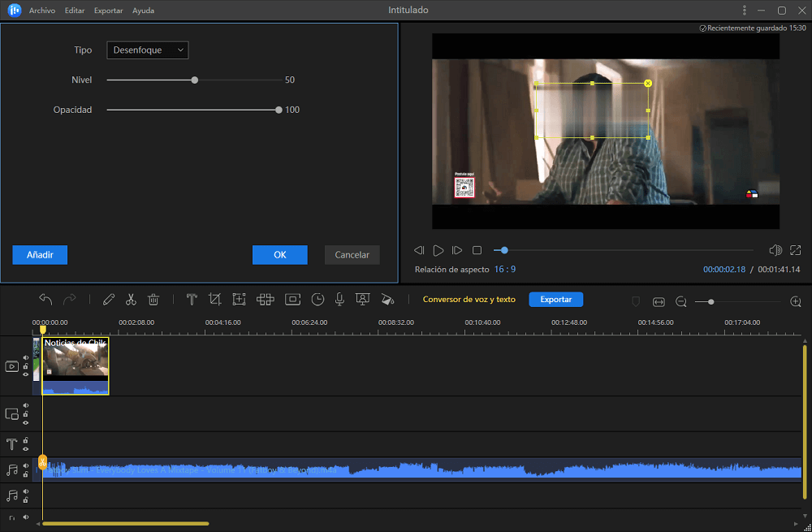Click the 16 : 9 aspect ratio value
The height and width of the screenshot is (532, 812).
(x=504, y=270)
